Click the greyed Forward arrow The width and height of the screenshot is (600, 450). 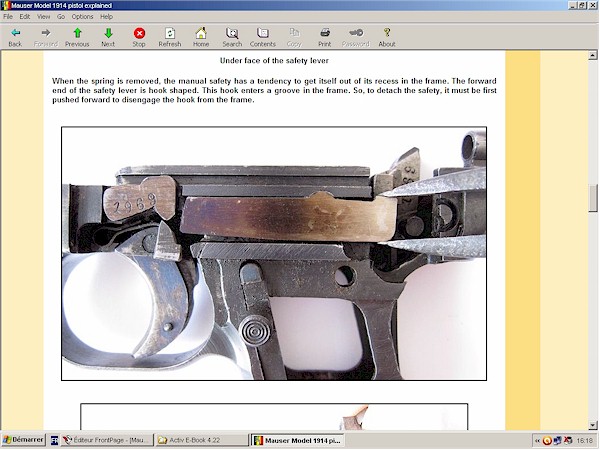46,37
